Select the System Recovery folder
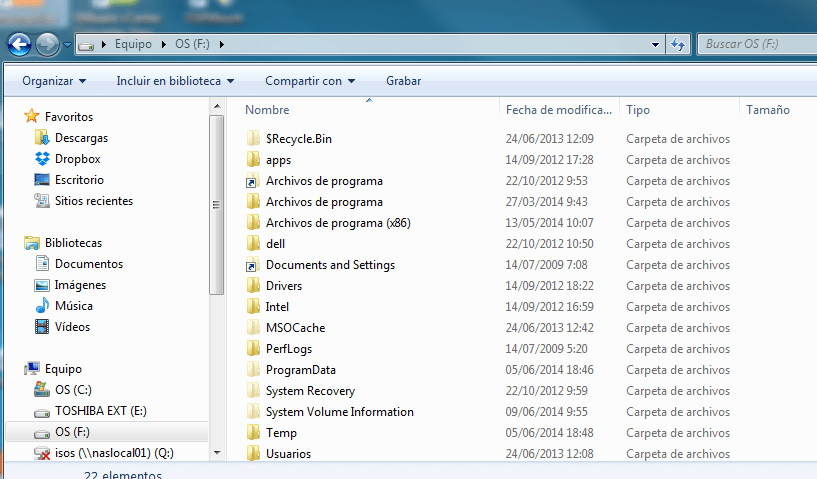817x479 pixels. tap(310, 391)
